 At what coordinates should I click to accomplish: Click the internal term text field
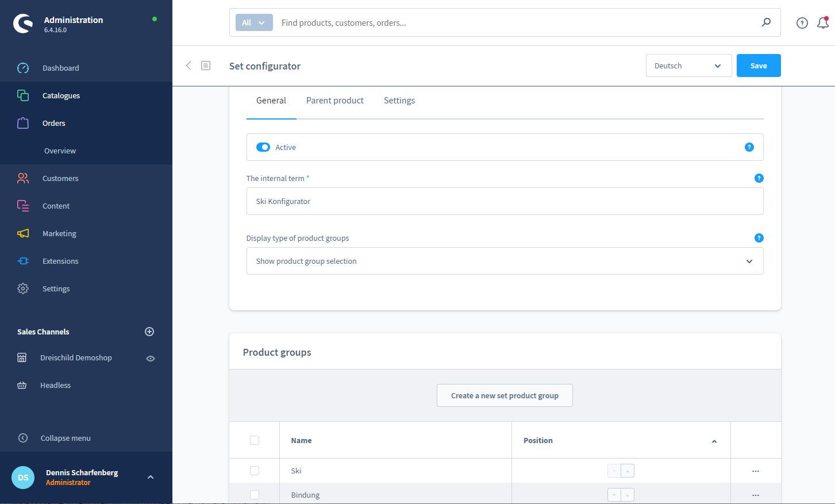(505, 201)
